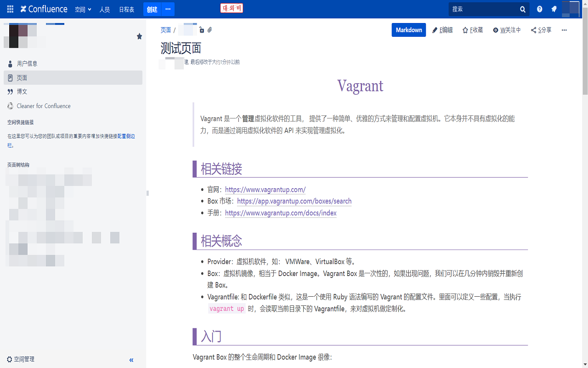Open the page more actions ellipsis
The image size is (588, 368).
pyautogui.click(x=564, y=30)
